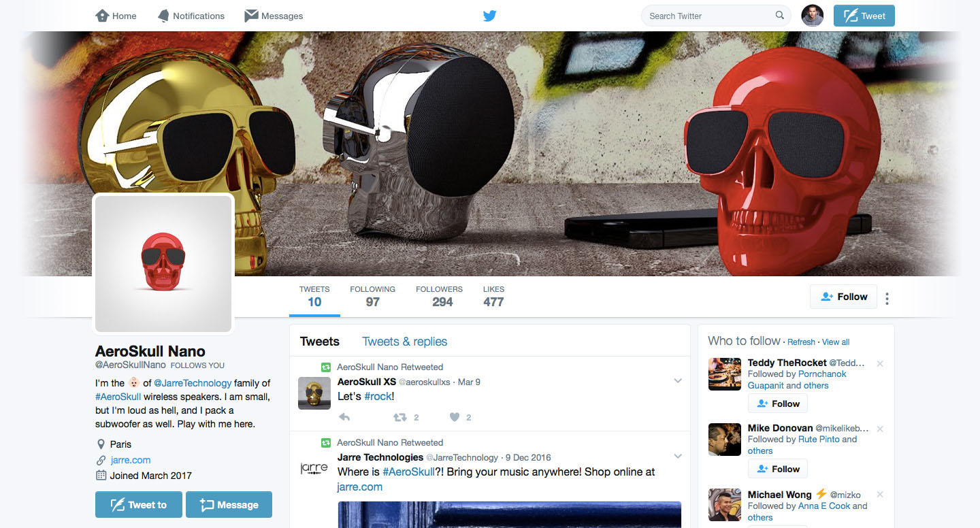This screenshot has height=528, width=980.
Task: Open AeroSkull Nano profile picture
Action: pyautogui.click(x=163, y=264)
